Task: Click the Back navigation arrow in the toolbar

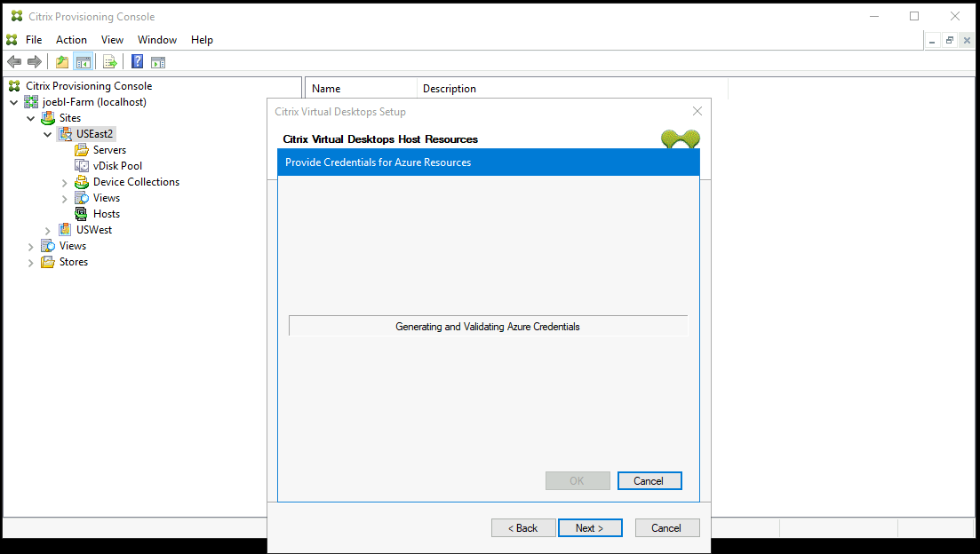Action: [x=14, y=61]
